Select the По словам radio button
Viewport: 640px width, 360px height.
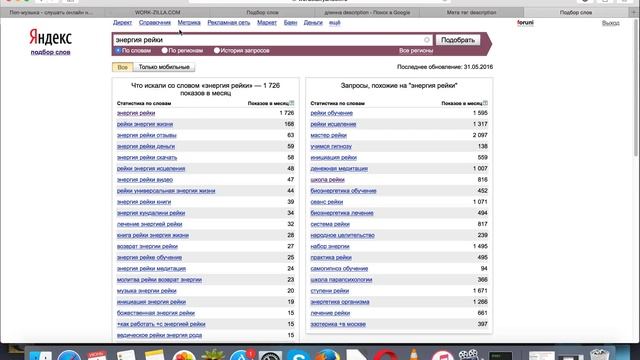tap(118, 51)
